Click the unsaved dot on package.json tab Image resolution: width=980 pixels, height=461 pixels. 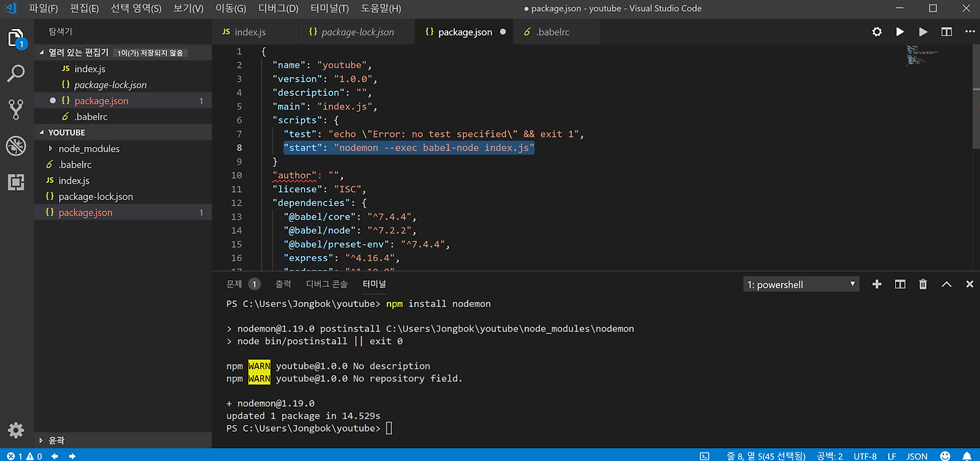(x=503, y=32)
